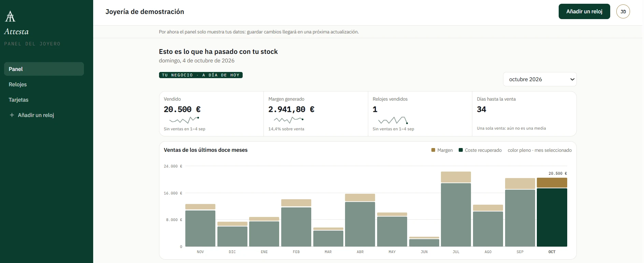Image resolution: width=644 pixels, height=263 pixels.
Task: Click the Margen legend color swatch
Action: coord(433,150)
